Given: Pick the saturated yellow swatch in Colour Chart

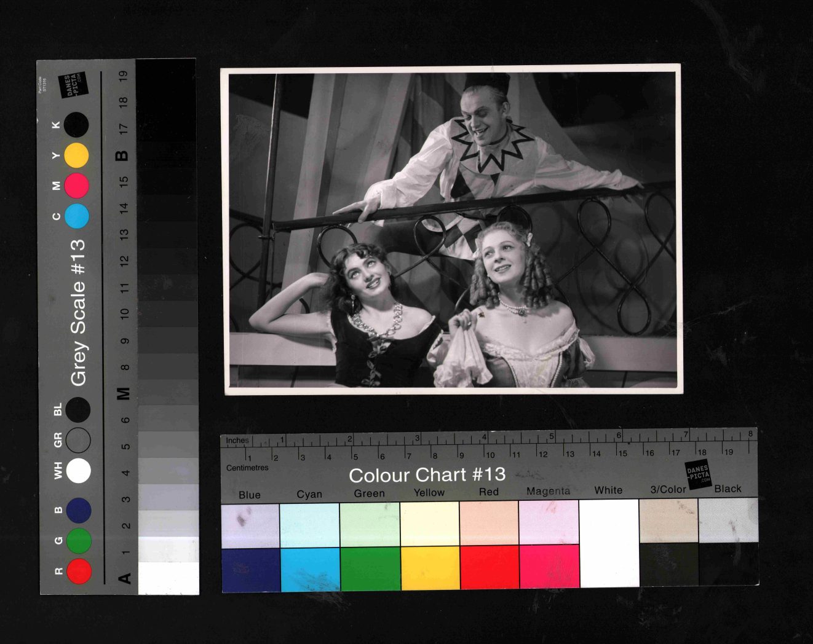Looking at the screenshot, I should [430, 567].
